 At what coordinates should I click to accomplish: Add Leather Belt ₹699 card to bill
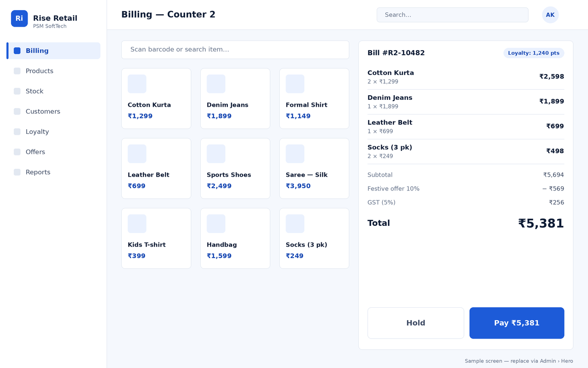click(x=156, y=168)
